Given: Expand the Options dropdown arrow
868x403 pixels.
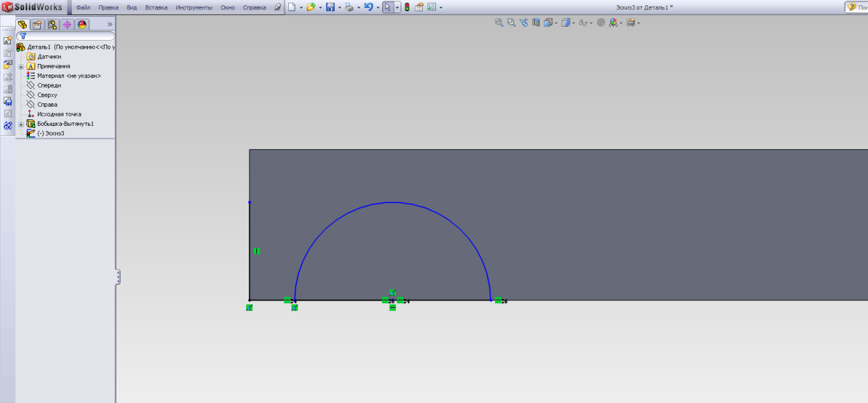Looking at the screenshot, I should (441, 7).
